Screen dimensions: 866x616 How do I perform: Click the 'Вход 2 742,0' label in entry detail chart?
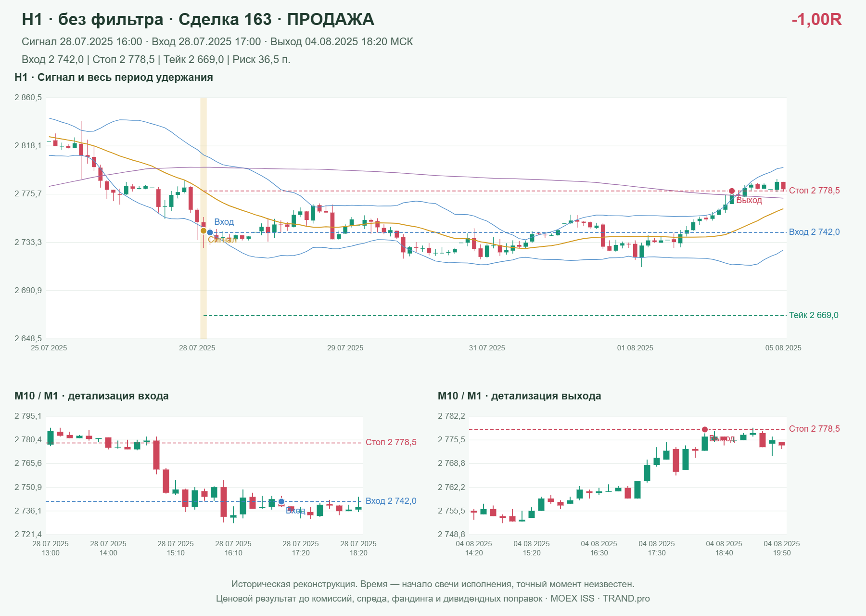point(391,501)
